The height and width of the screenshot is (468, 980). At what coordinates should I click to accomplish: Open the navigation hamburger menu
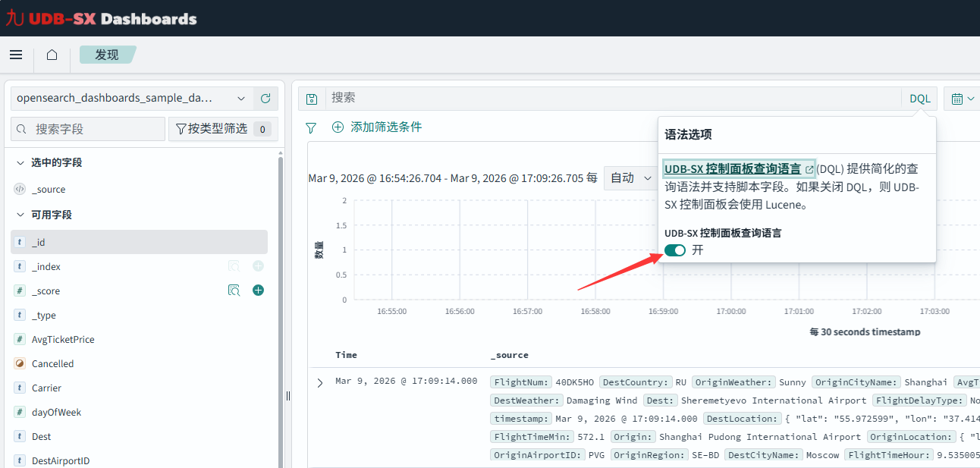[16, 55]
